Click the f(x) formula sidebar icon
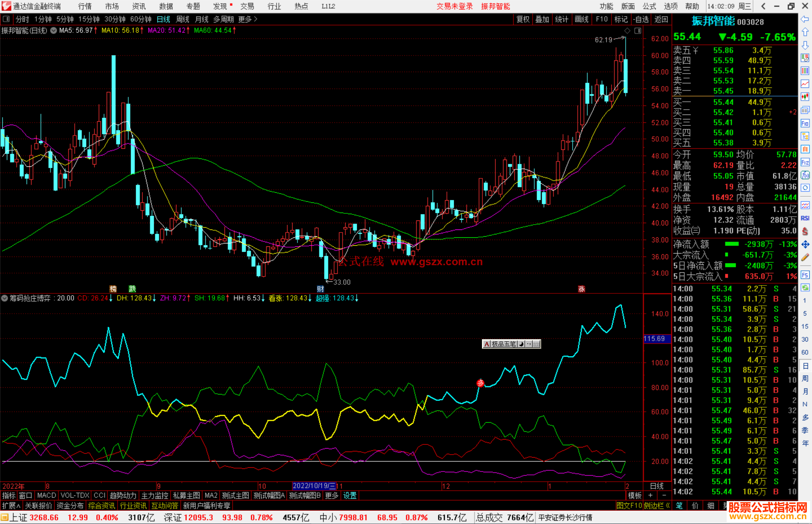 (805, 175)
